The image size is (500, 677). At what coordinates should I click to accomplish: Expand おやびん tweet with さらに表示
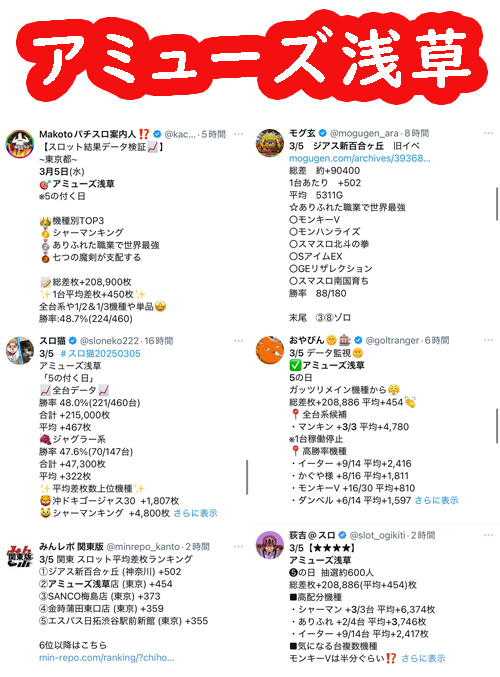(436, 500)
